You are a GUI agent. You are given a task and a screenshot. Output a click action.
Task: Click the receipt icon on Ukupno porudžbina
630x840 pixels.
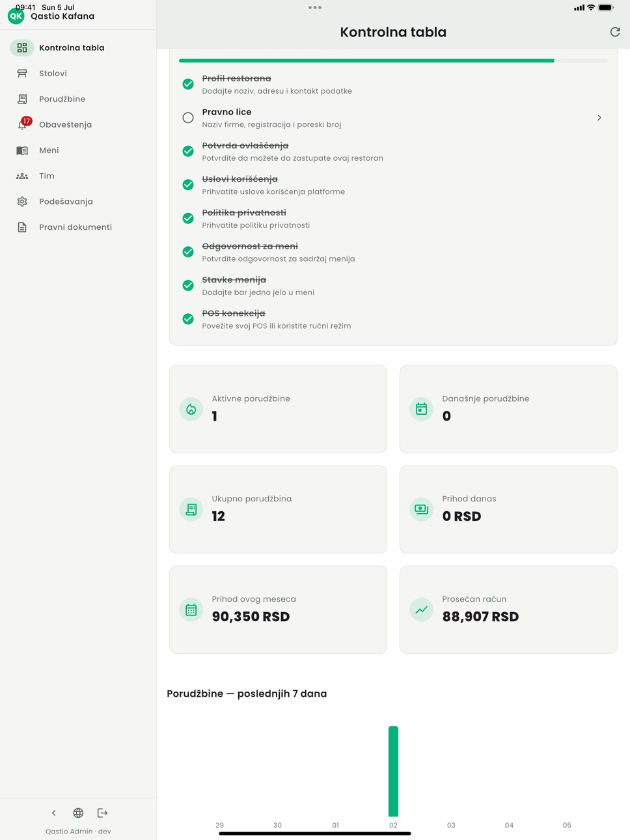pos(191,509)
